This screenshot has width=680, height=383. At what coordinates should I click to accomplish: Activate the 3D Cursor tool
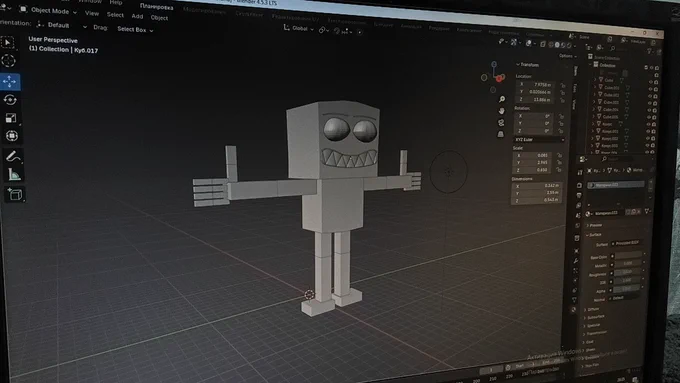click(8, 61)
